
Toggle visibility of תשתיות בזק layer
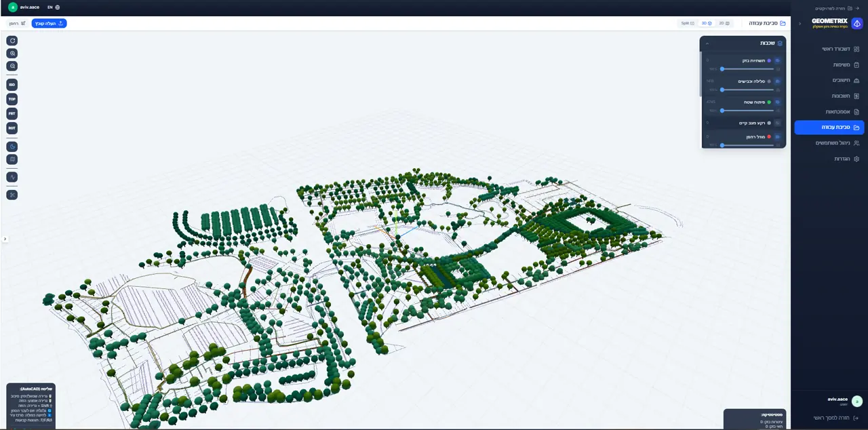tap(778, 60)
